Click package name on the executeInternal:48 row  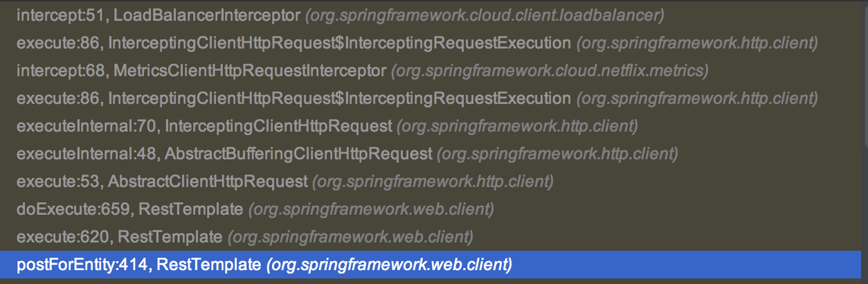[x=557, y=154]
